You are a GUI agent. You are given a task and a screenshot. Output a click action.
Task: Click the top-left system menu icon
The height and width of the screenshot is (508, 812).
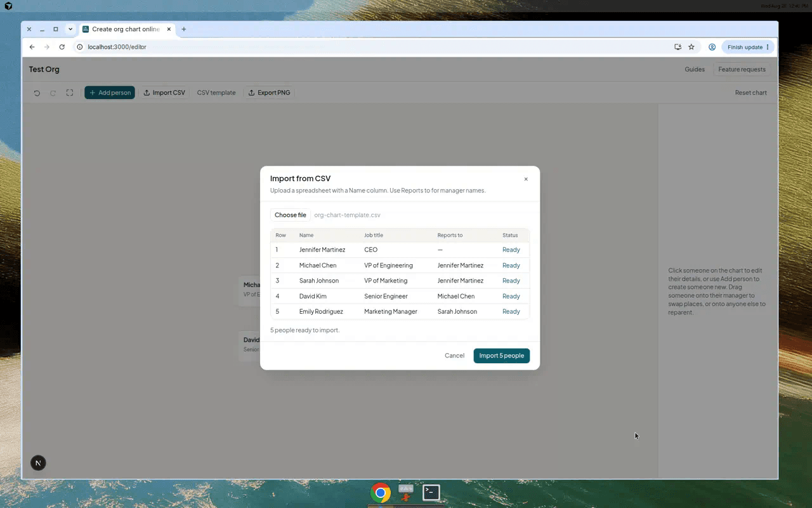8,6
